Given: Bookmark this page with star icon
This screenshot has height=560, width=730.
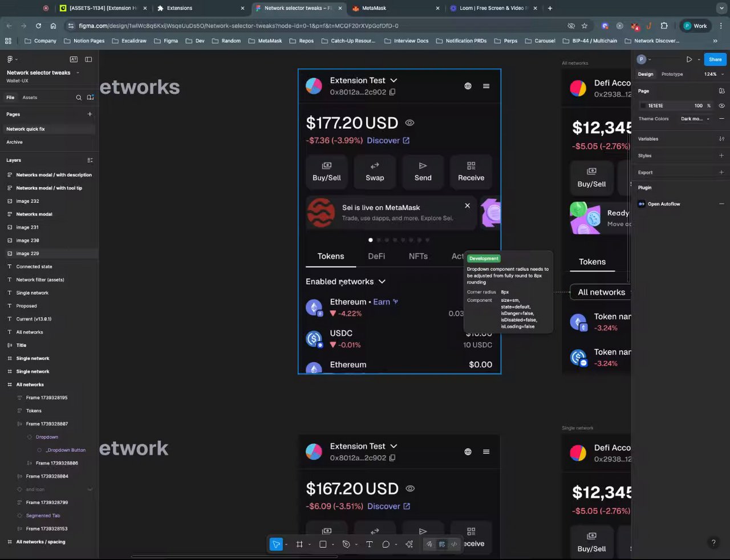Looking at the screenshot, I should click(584, 26).
